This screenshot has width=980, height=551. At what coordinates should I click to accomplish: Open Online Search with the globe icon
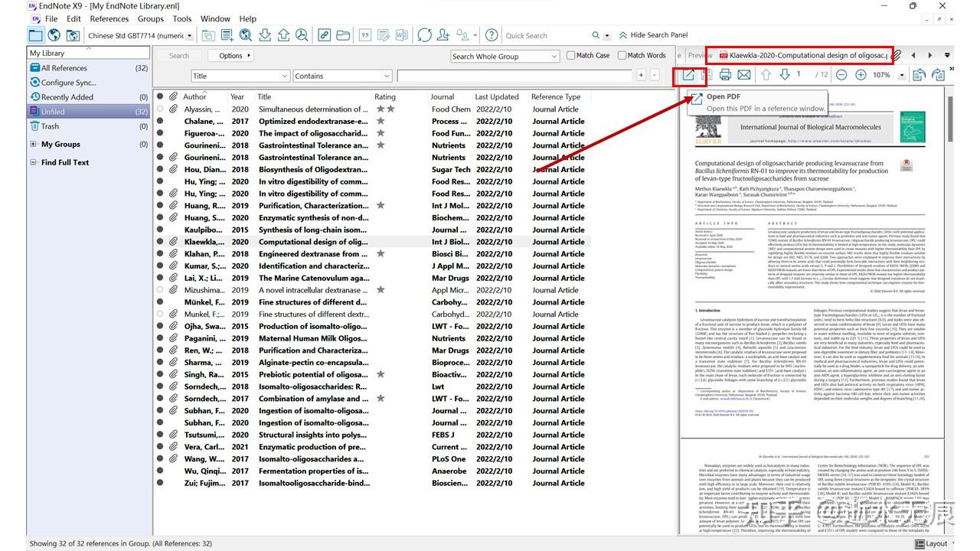pyautogui.click(x=54, y=34)
